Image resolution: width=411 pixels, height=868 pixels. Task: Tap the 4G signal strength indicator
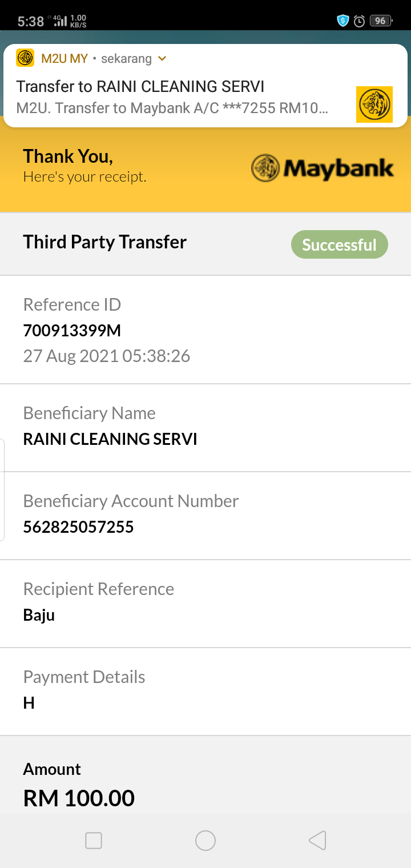[60, 22]
